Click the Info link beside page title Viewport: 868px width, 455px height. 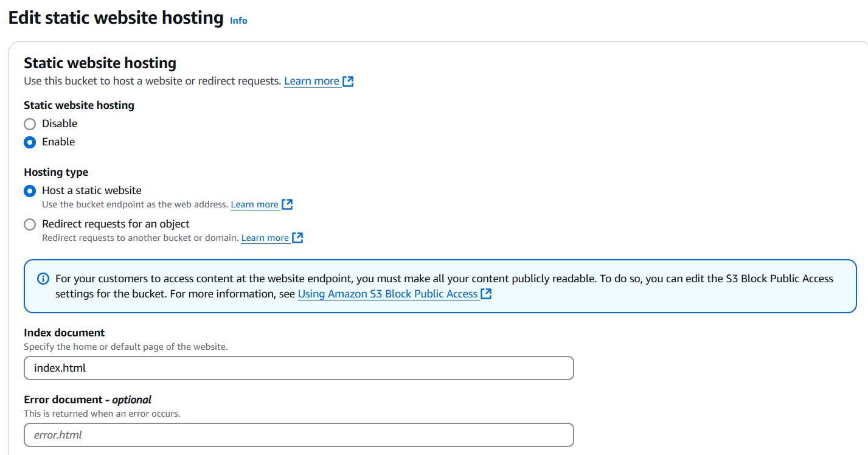coord(238,21)
